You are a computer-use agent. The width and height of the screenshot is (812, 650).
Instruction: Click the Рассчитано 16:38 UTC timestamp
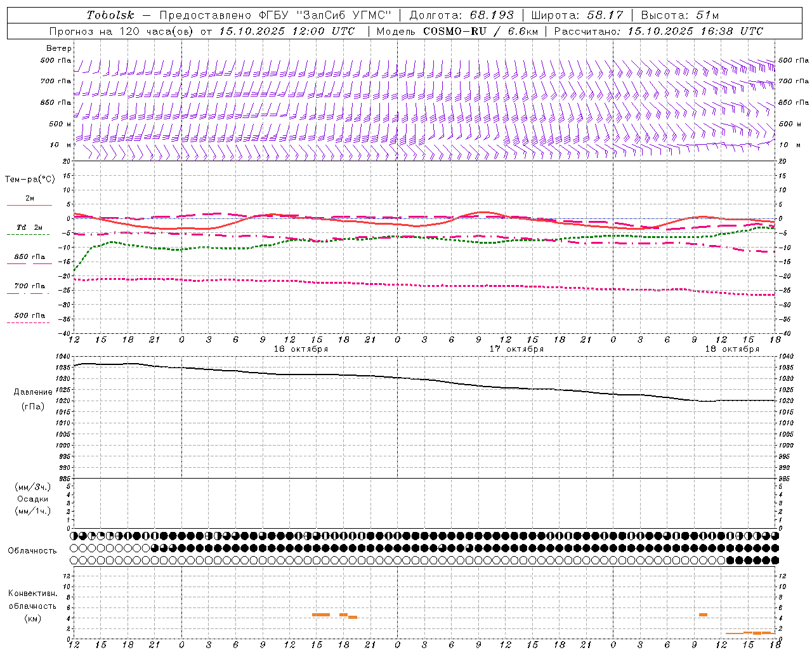coord(658,31)
